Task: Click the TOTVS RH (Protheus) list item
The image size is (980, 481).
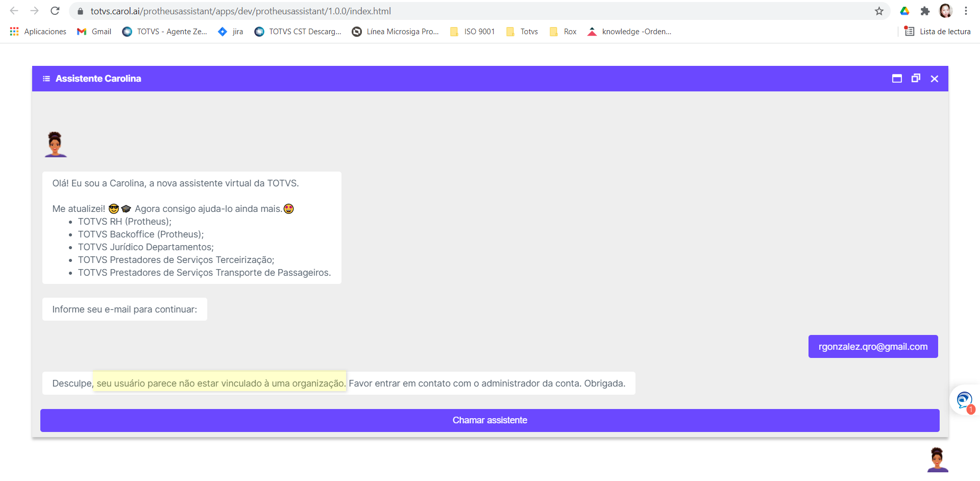Action: (125, 222)
